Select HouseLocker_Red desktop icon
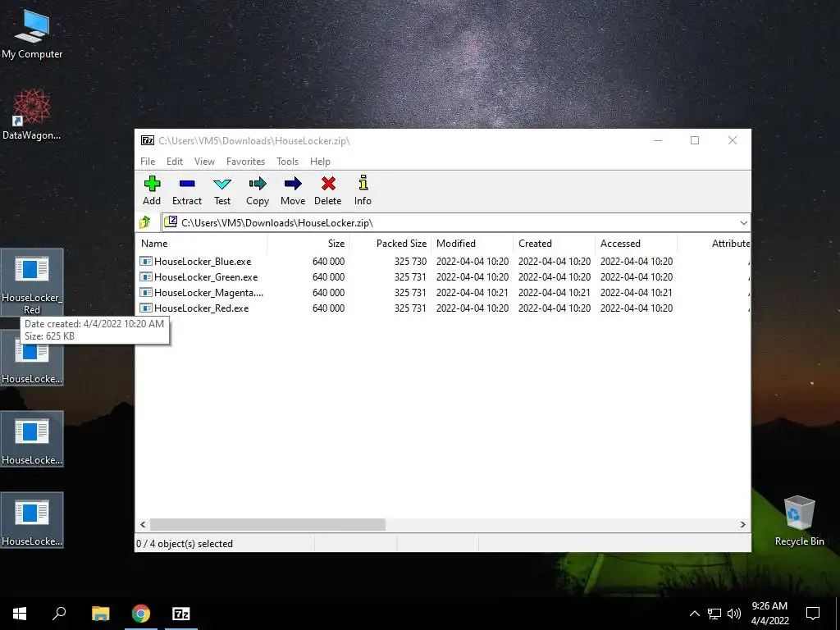The width and height of the screenshot is (840, 630). (x=32, y=282)
